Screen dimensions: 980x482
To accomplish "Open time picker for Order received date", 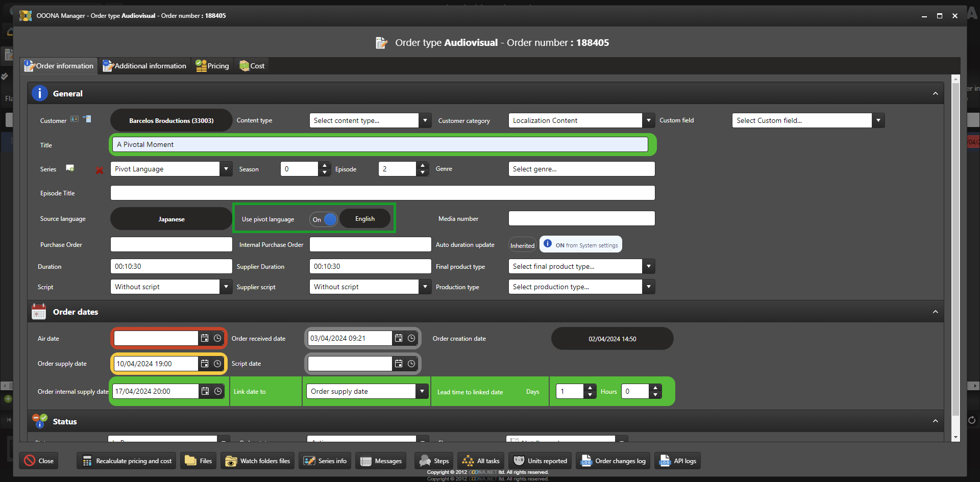I will [x=411, y=338].
